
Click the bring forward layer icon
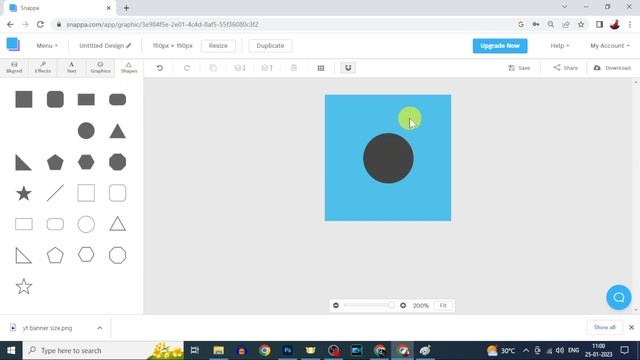pyautogui.click(x=267, y=68)
